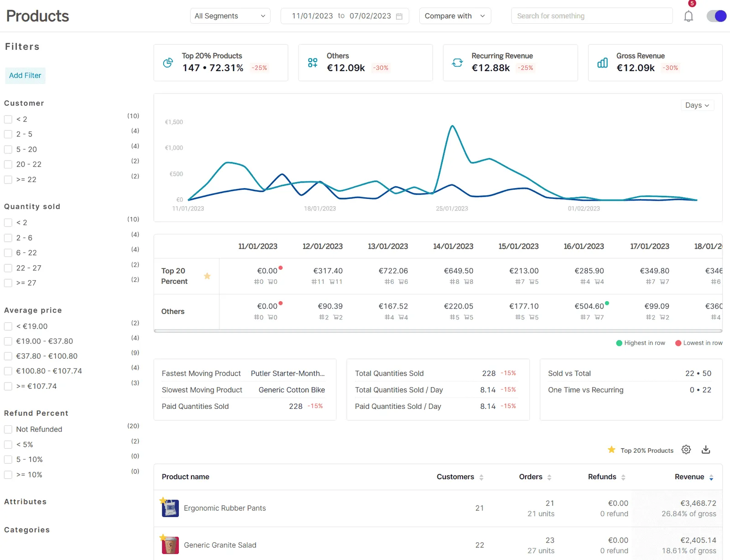Image resolution: width=730 pixels, height=560 pixels.
Task: Click the star beside Top 20% Products label
Action: (x=612, y=450)
